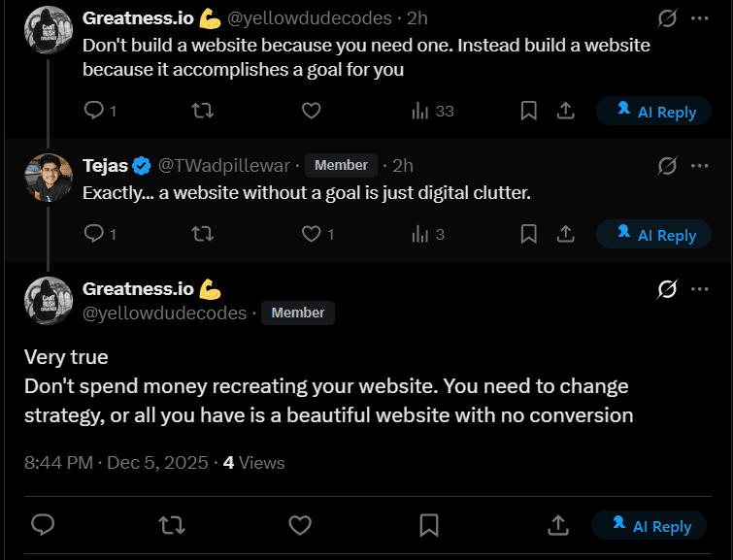Viewport: 733px width, 560px height.
Task: Click the Grok icon on Tejas's tweet
Action: click(x=667, y=165)
